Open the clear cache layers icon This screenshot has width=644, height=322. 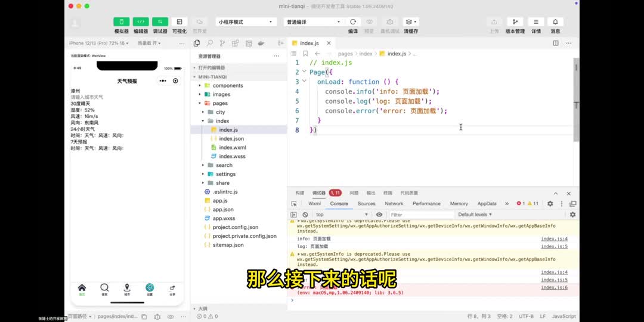(x=410, y=22)
